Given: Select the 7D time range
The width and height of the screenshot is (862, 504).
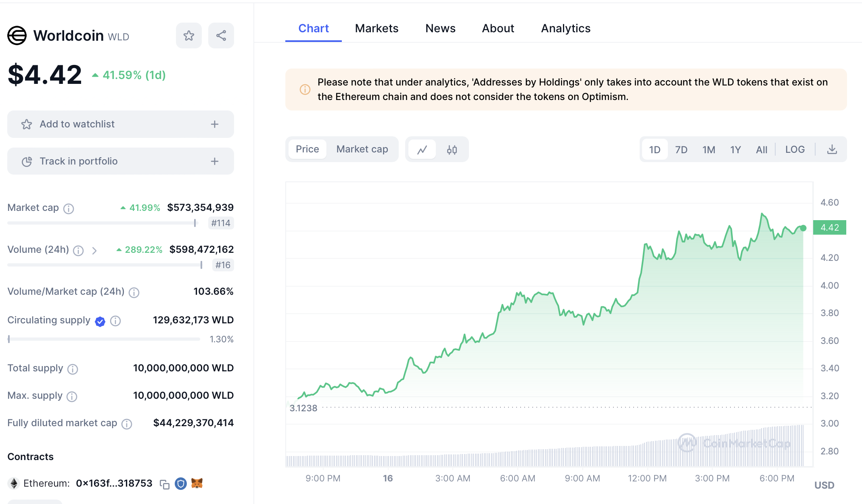Looking at the screenshot, I should coord(681,150).
